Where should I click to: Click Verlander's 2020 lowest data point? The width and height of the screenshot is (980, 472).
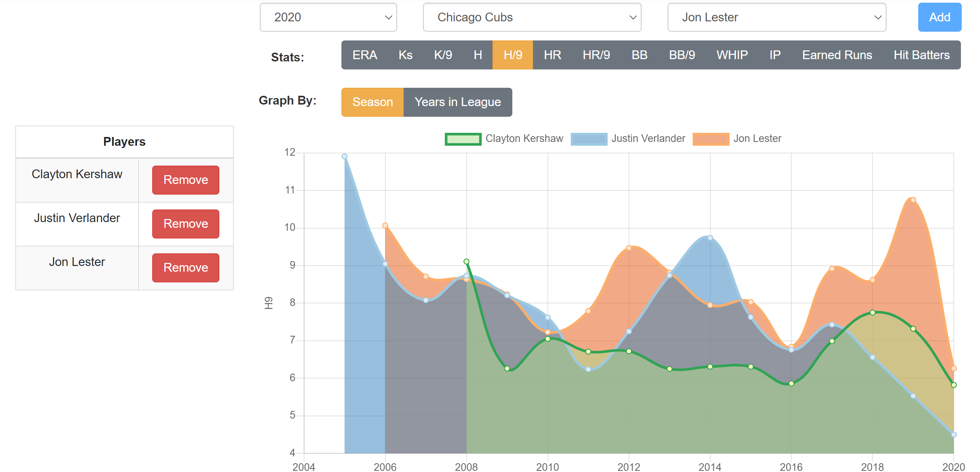(954, 435)
